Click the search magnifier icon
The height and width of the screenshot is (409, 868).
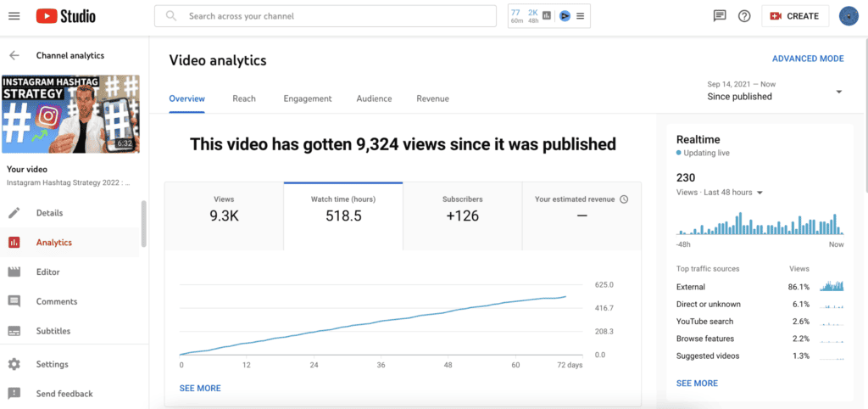(x=171, y=16)
